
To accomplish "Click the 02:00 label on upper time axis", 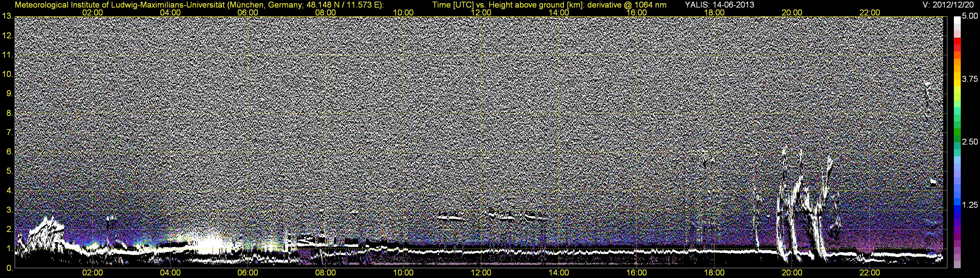I will pyautogui.click(x=93, y=12).
